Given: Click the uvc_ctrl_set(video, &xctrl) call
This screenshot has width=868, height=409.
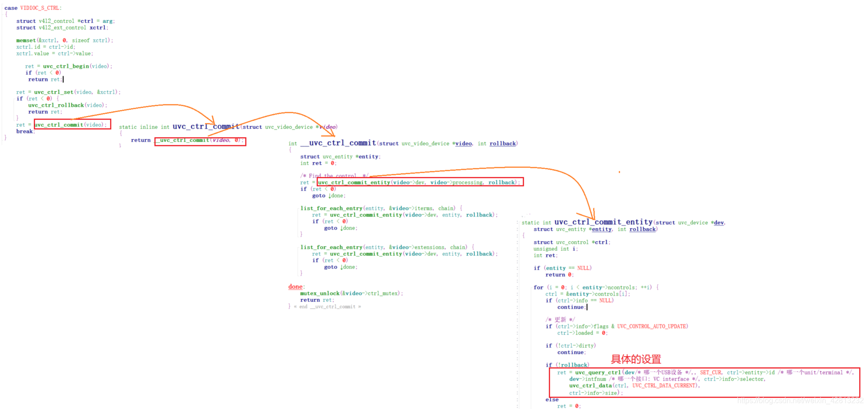Looking at the screenshot, I should [x=77, y=92].
